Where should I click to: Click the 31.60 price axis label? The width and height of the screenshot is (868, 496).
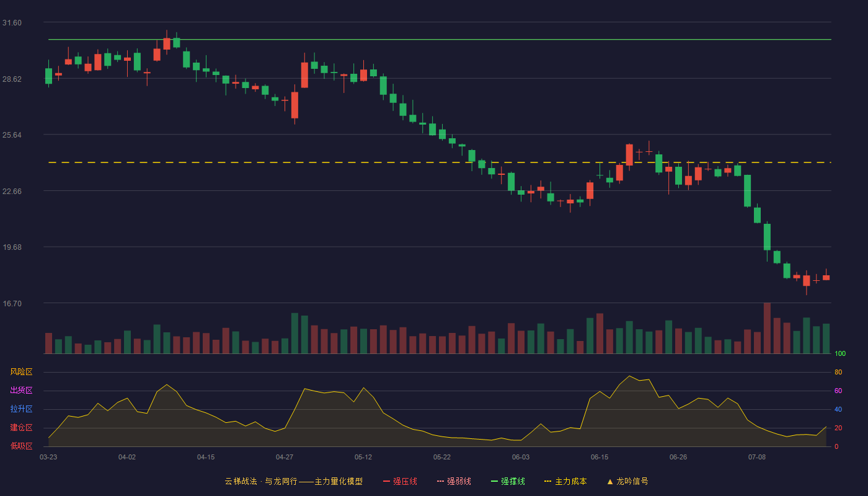pyautogui.click(x=12, y=23)
